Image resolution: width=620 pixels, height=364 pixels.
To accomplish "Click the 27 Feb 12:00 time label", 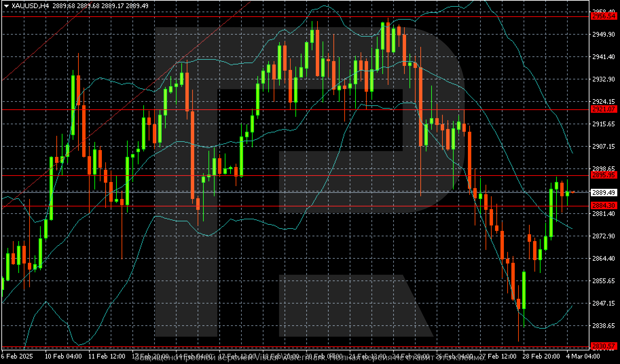I will point(498,356).
